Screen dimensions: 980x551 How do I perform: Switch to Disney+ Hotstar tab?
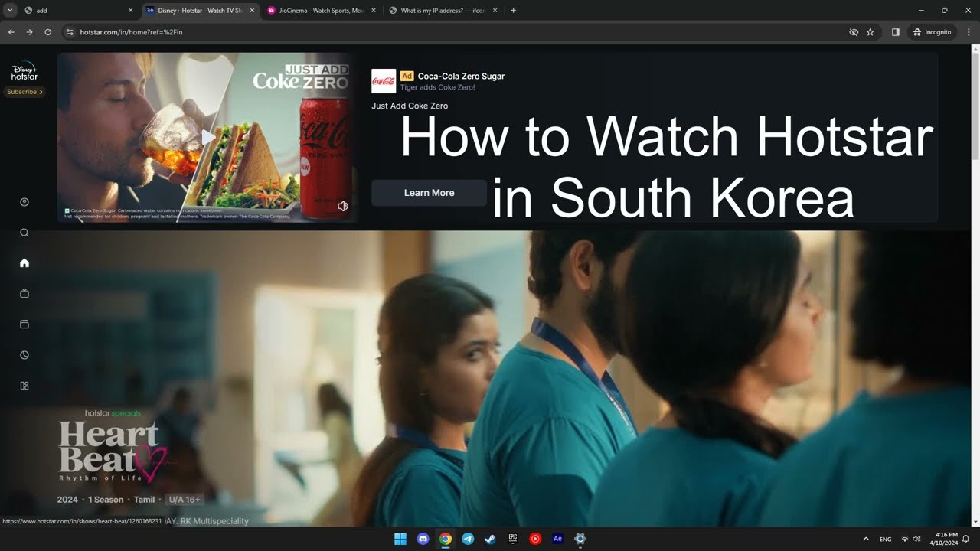[201, 11]
